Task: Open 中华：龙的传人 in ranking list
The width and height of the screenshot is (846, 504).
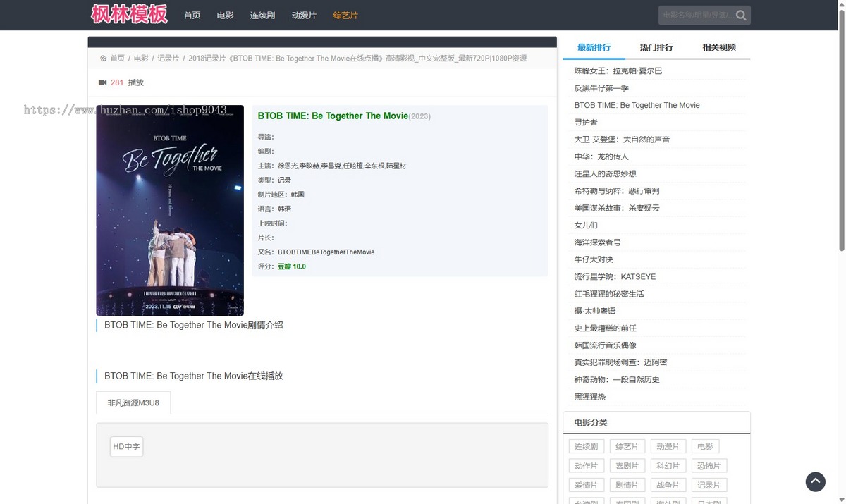Action: 601,156
